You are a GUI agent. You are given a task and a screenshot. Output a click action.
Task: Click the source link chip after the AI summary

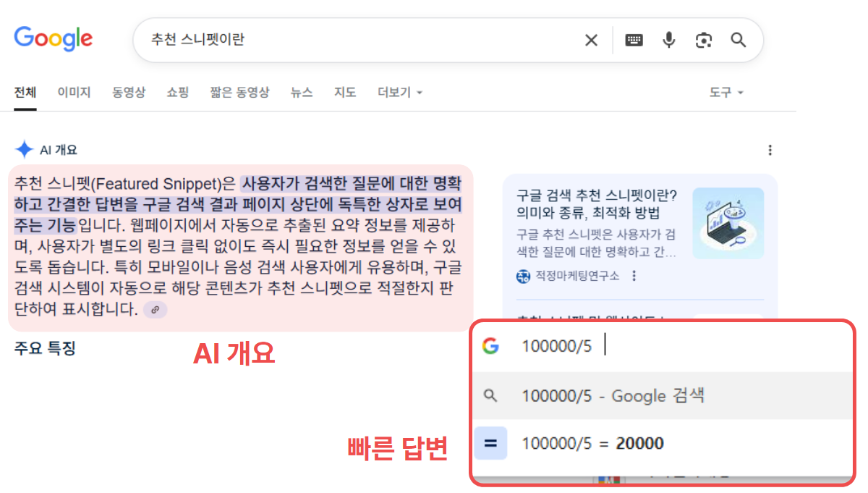[x=156, y=310]
